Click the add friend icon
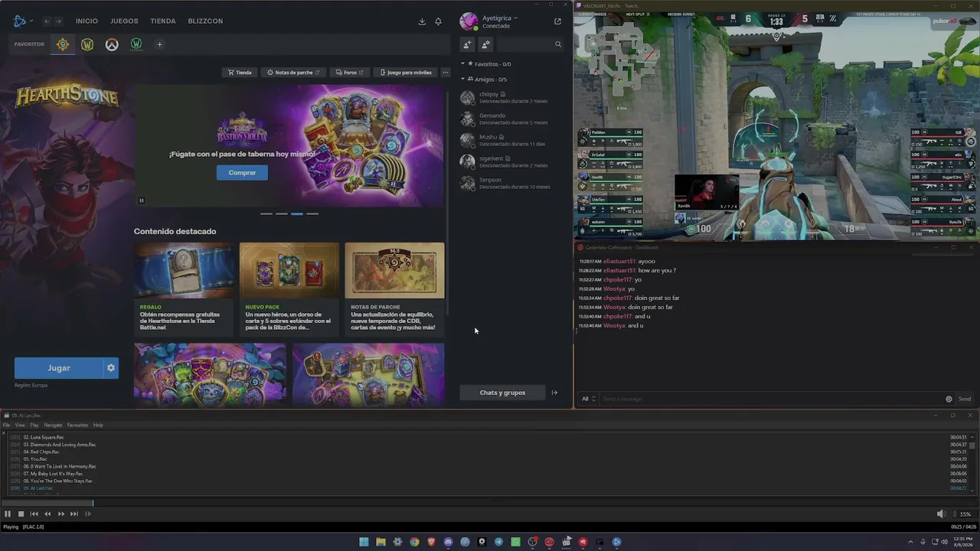This screenshot has height=551, width=980. coord(467,44)
